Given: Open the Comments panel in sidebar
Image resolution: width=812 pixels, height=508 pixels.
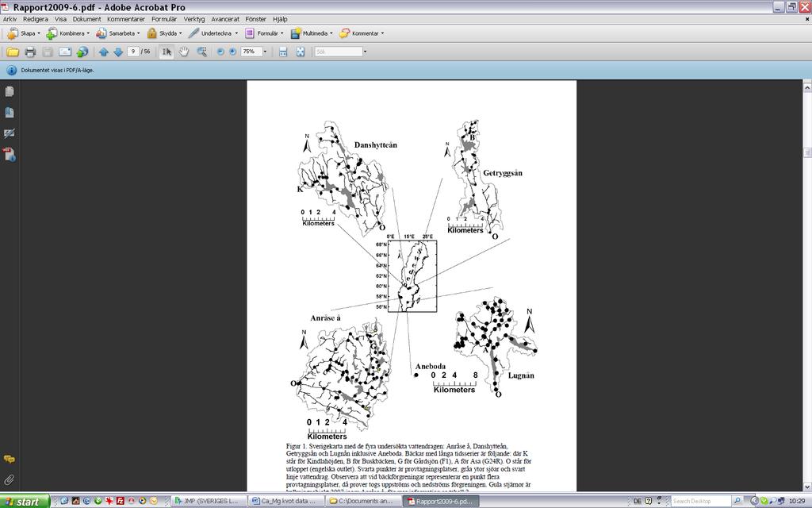Looking at the screenshot, I should 10,460.
